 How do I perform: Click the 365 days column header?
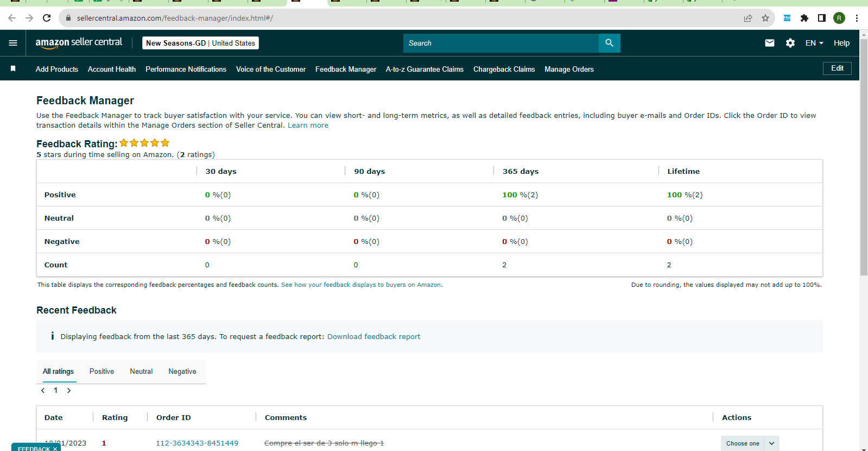click(521, 171)
